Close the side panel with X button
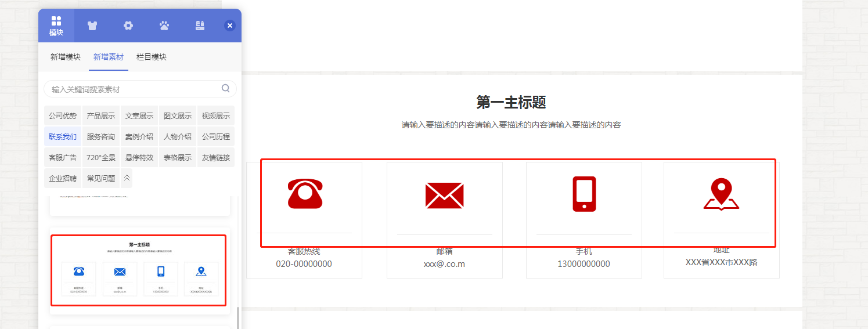Screen dimensions: 868x329 click(x=230, y=26)
